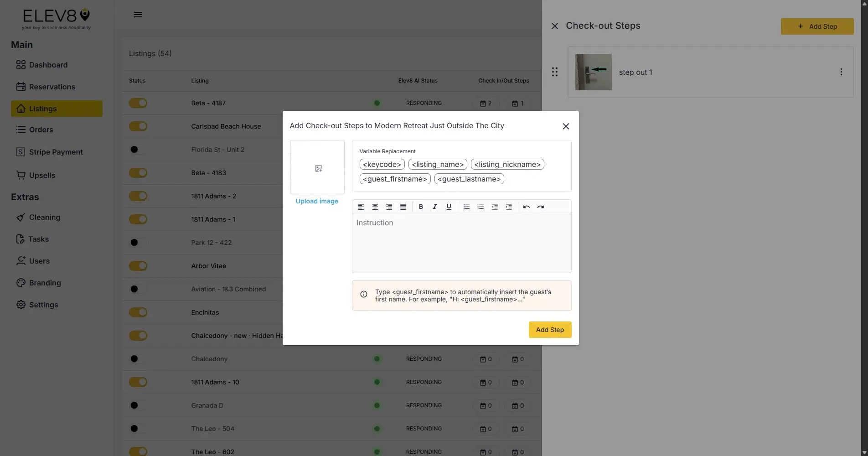The height and width of the screenshot is (456, 868).
Task: Undo the last editor change
Action: tap(526, 207)
